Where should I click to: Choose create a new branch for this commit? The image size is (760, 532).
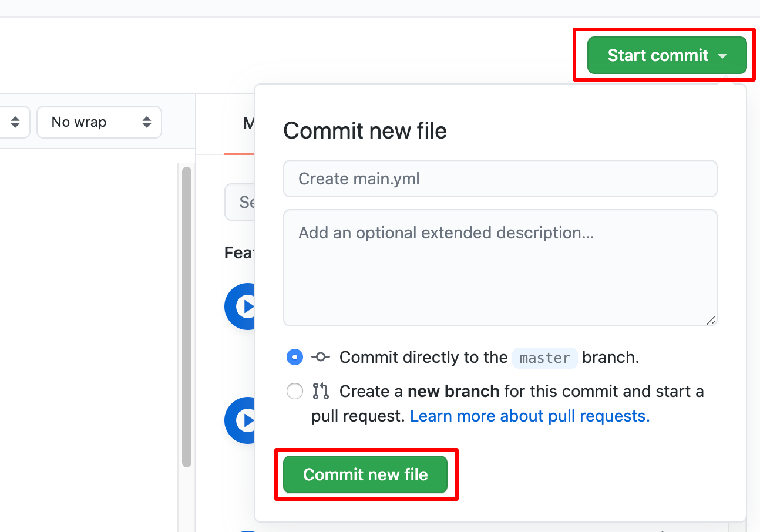pyautogui.click(x=295, y=391)
